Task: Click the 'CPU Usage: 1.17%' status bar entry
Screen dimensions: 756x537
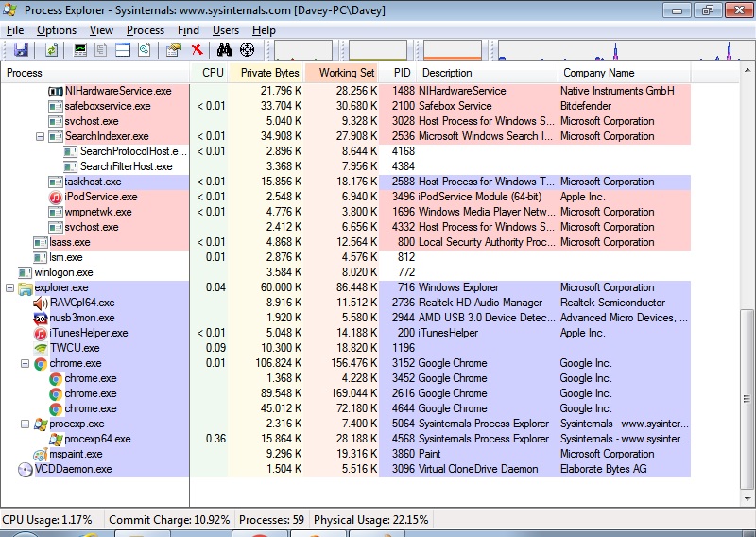Action: pyautogui.click(x=47, y=520)
